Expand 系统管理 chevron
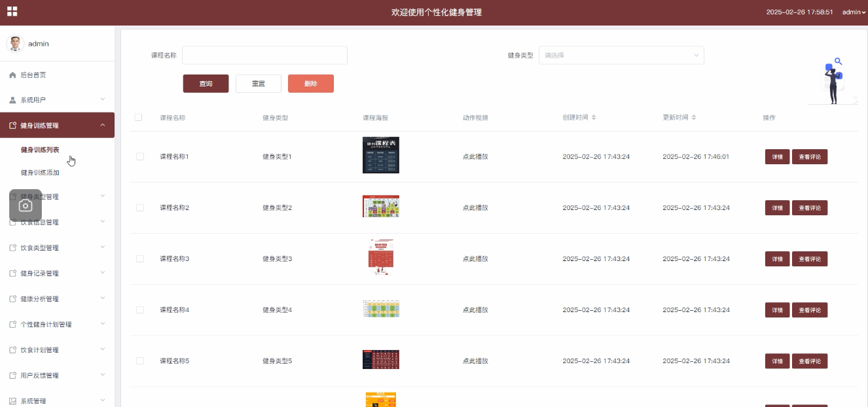Image resolution: width=868 pixels, height=407 pixels. 103,400
